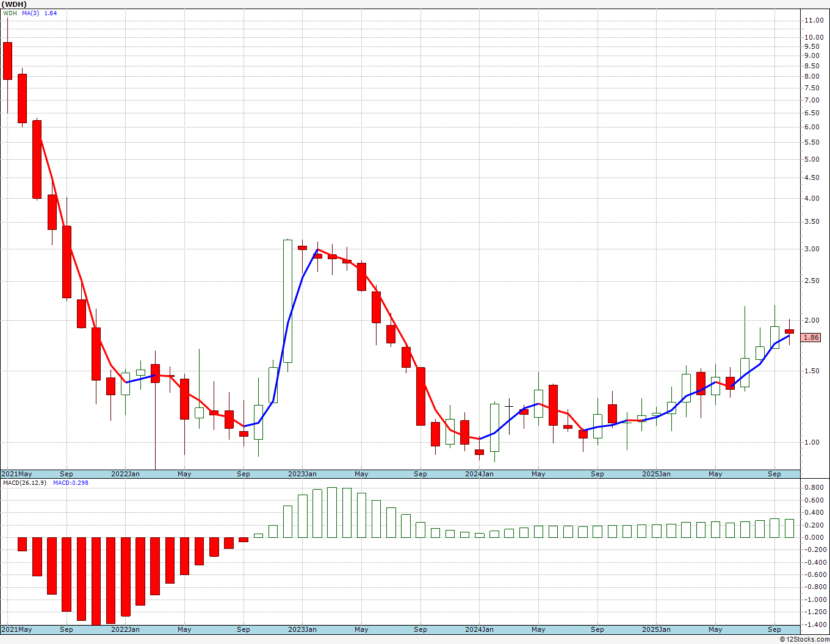Click the 3.00 price axis label
This screenshot has width=830, height=644.
[812, 249]
